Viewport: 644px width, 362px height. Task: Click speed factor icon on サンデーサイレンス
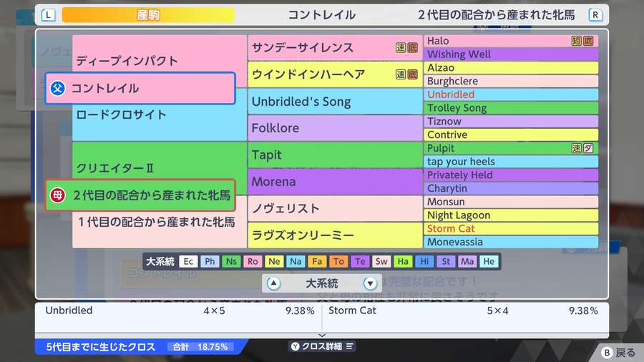(x=401, y=48)
